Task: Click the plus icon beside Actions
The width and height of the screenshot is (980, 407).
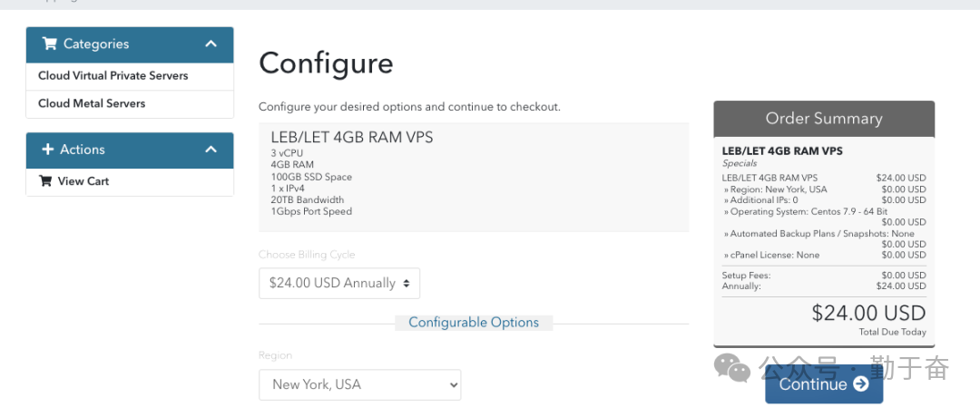Action: pos(48,150)
